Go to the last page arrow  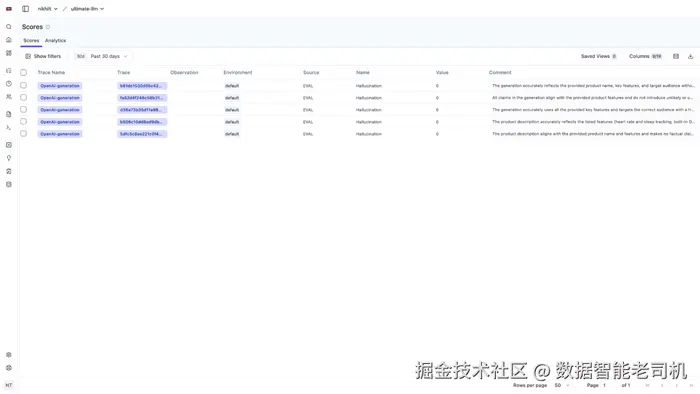pyautogui.click(x=692, y=385)
